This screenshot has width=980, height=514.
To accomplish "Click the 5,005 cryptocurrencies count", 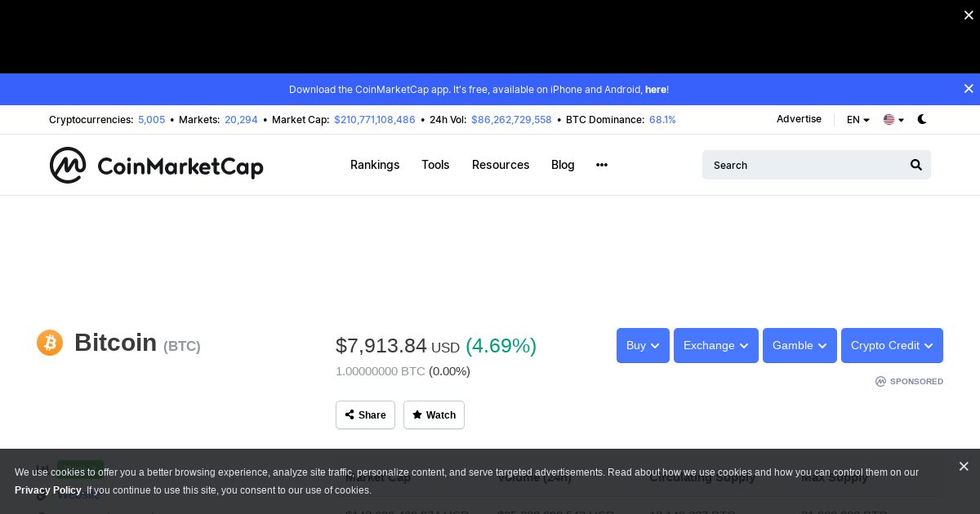I will [151, 120].
